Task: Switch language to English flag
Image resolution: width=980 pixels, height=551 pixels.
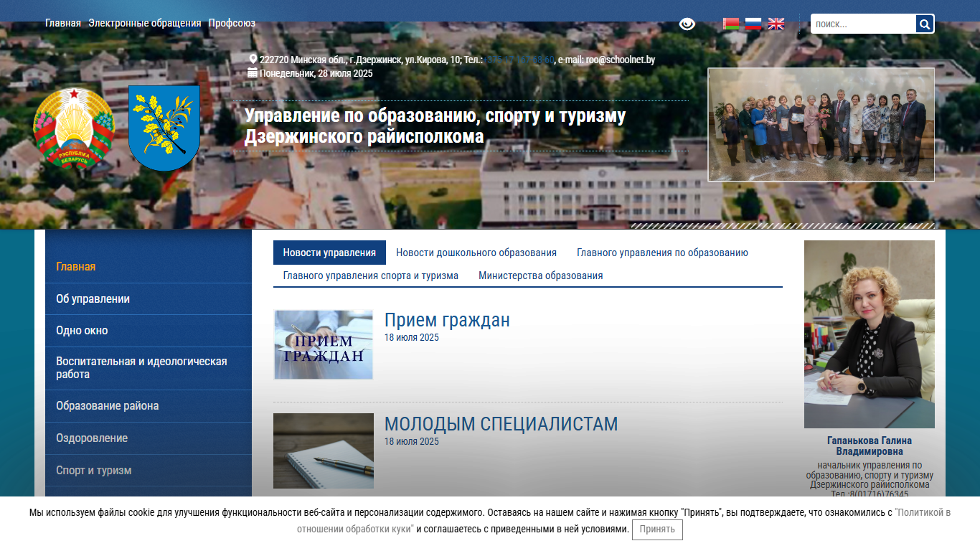Action: [776, 24]
